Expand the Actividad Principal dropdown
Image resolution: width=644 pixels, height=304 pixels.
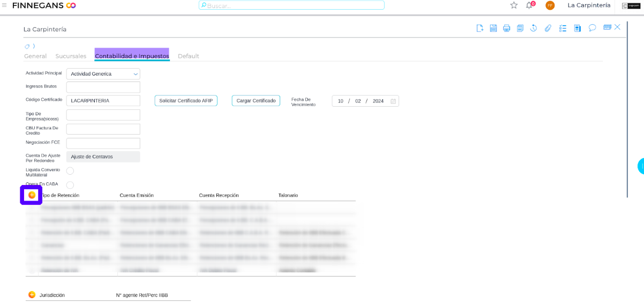[x=136, y=74]
